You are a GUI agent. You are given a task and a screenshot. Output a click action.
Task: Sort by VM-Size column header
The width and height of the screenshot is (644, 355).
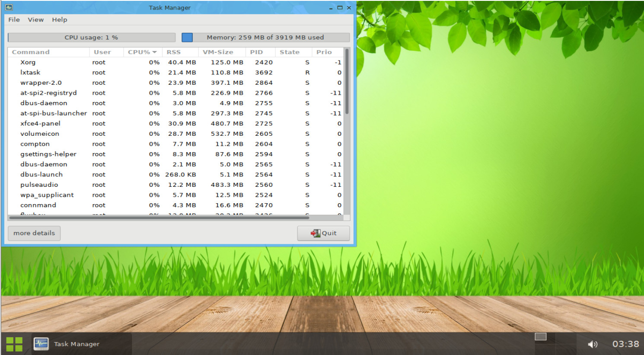[x=222, y=52]
